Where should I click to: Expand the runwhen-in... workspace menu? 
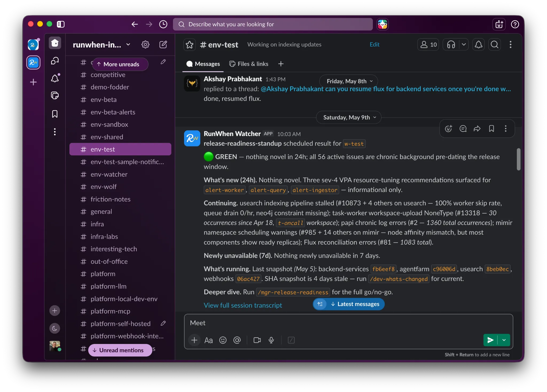pos(101,45)
